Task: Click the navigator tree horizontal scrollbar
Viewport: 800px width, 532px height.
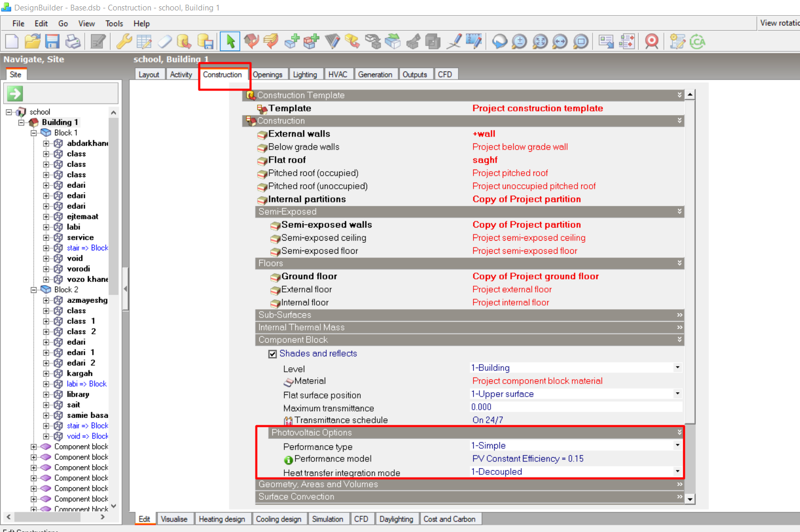Action: pos(47,517)
